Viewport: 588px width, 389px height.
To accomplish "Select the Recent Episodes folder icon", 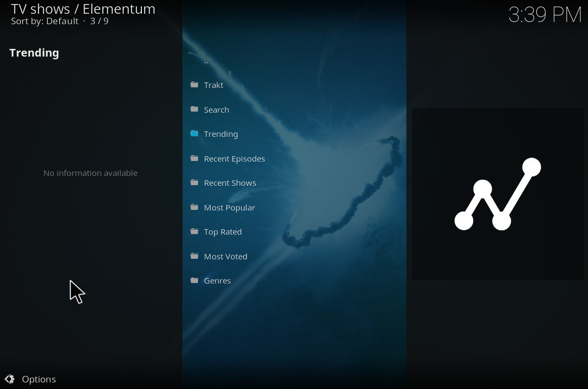I will click(x=194, y=158).
